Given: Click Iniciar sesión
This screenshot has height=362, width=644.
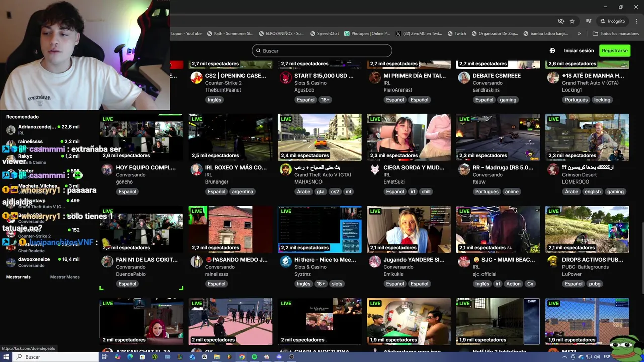Looking at the screenshot, I should coord(579,51).
